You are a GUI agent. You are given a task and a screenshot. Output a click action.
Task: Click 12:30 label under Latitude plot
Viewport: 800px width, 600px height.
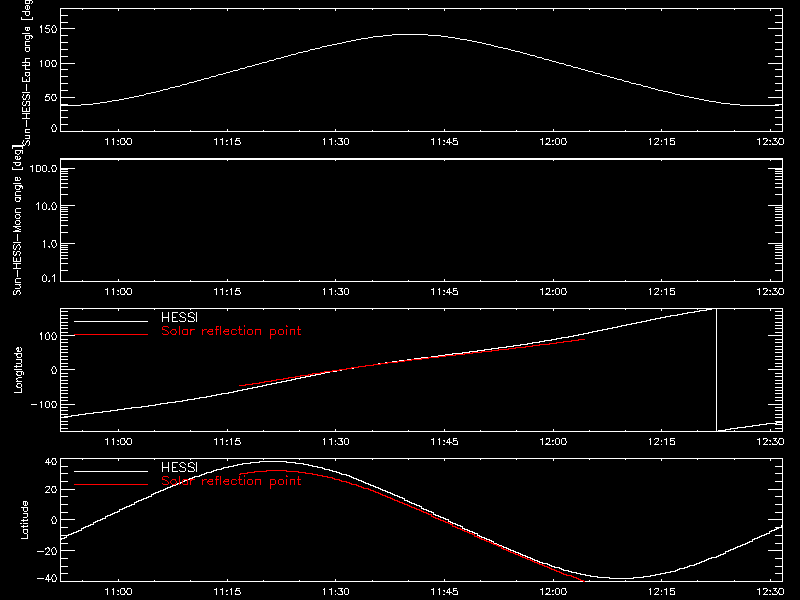(x=770, y=592)
